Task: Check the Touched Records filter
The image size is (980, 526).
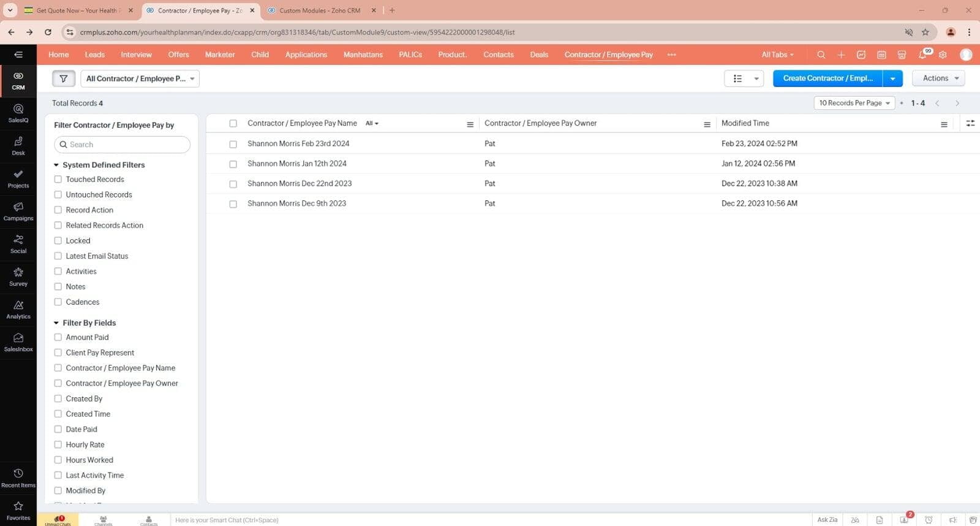Action: 58,179
